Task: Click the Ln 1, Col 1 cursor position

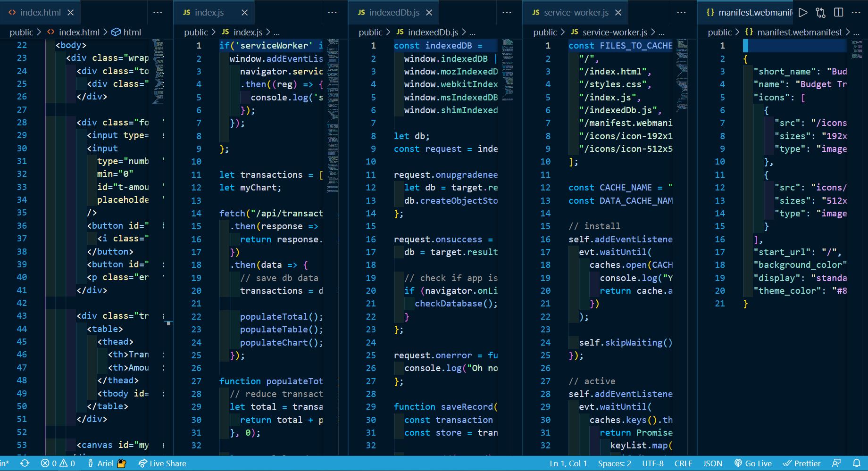Action: tap(568, 463)
